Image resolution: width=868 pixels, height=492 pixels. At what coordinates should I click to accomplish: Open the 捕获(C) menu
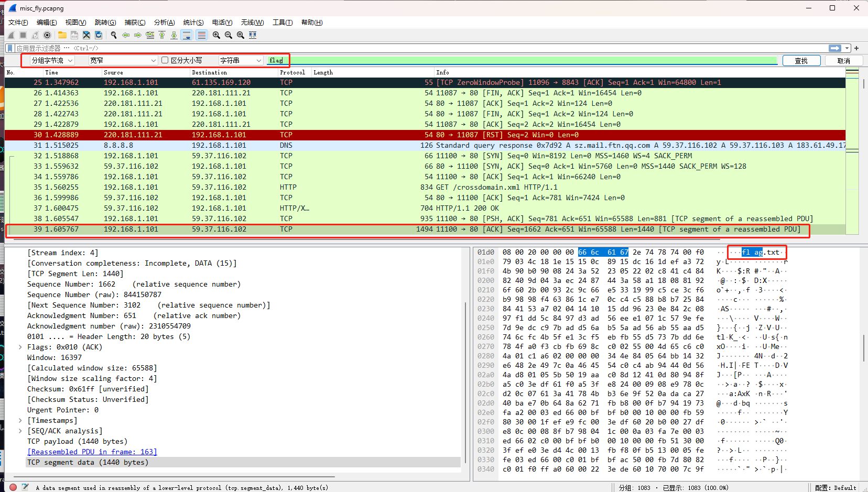pyautogui.click(x=135, y=22)
